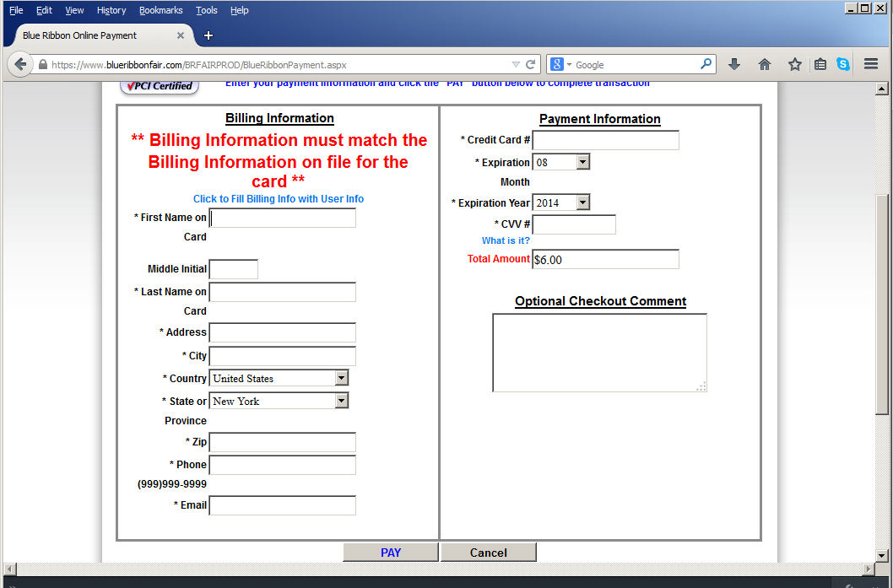893x588 pixels.
Task: Click the horizontal scrollbar right arrow
Action: pos(869,569)
